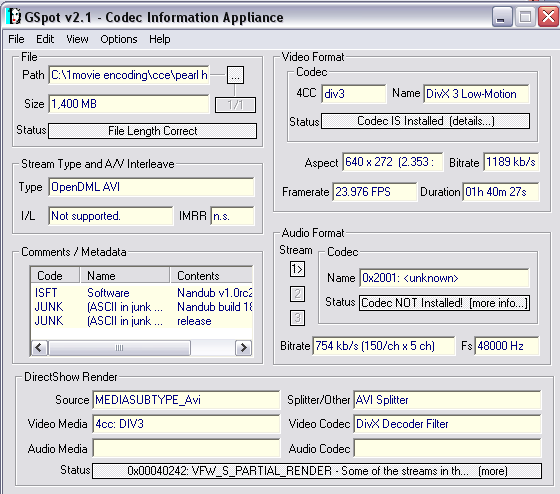This screenshot has width=560, height=494.
Task: Click the Code column header
Action: (x=55, y=275)
